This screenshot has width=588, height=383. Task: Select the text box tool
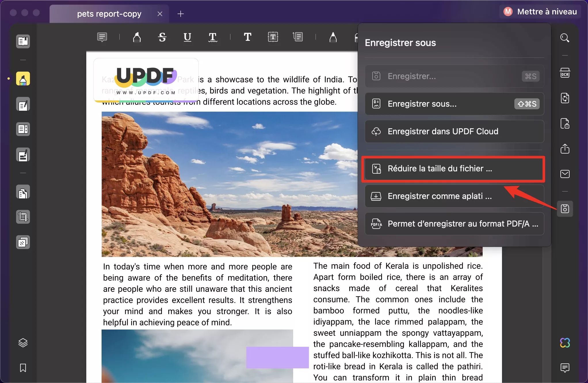(273, 37)
